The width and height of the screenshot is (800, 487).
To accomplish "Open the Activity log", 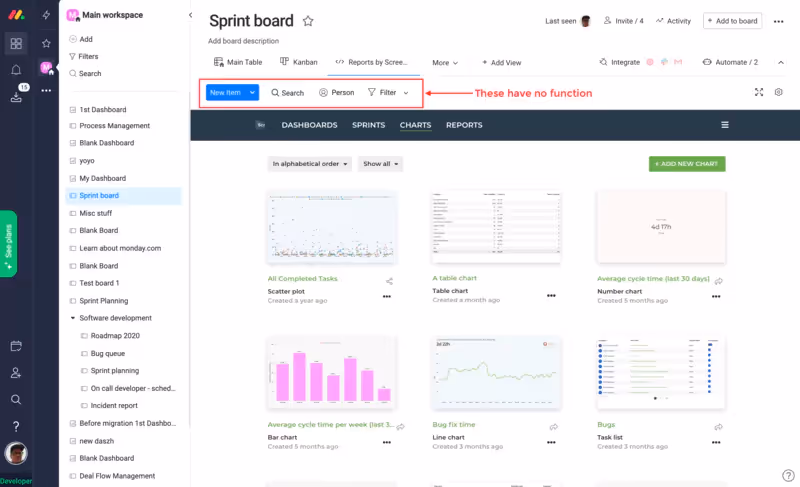I will tap(673, 21).
